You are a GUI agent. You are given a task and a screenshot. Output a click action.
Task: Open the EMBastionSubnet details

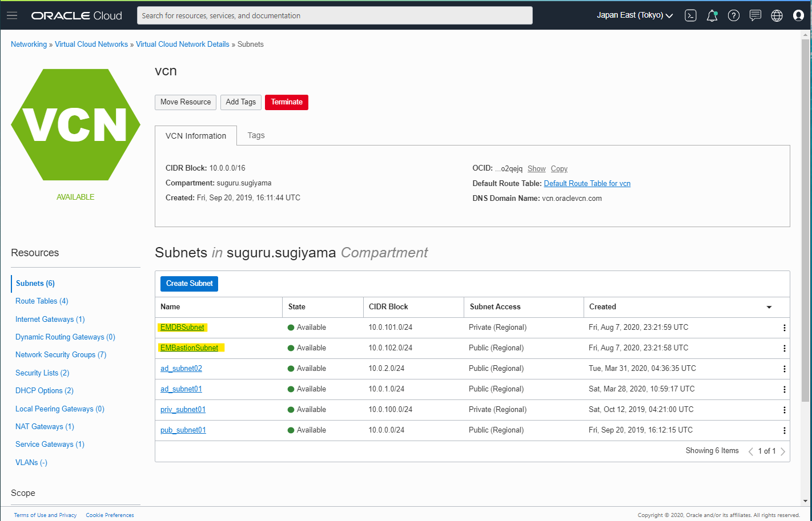(x=188, y=347)
